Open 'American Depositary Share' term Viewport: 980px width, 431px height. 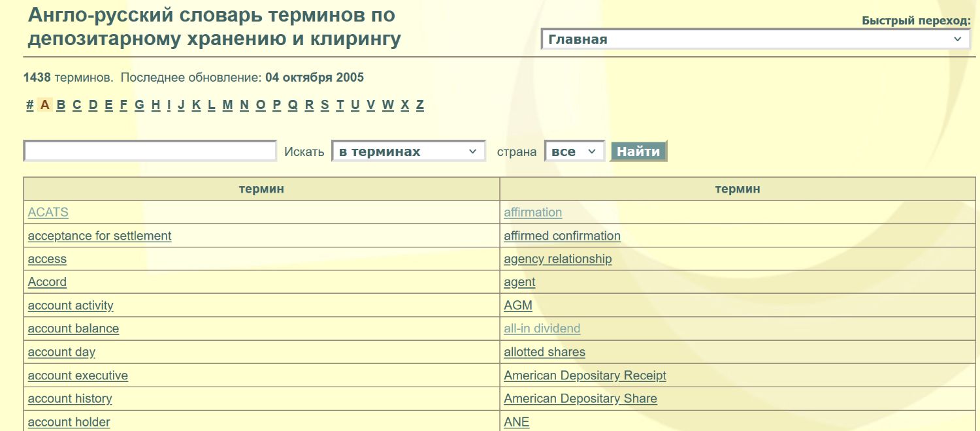click(581, 398)
